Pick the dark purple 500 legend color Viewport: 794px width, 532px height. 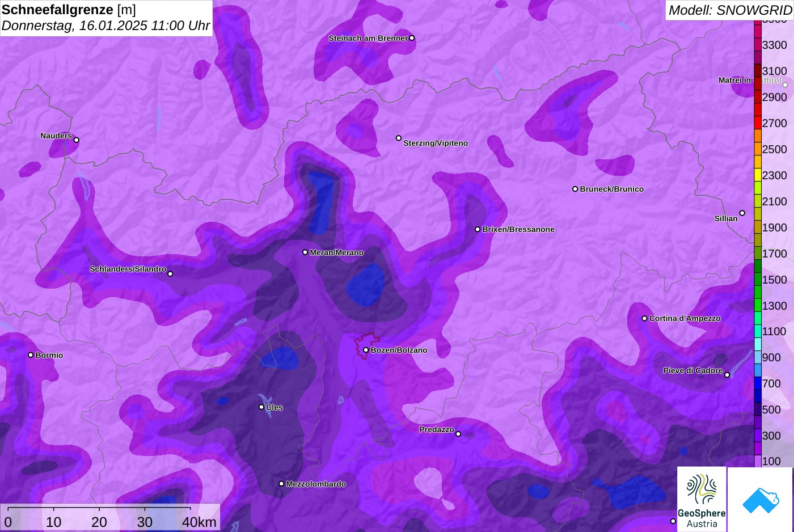pyautogui.click(x=758, y=410)
